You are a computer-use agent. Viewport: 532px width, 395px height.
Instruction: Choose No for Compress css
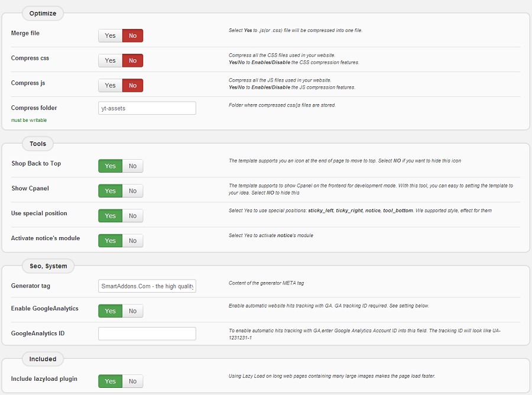pyautogui.click(x=132, y=61)
